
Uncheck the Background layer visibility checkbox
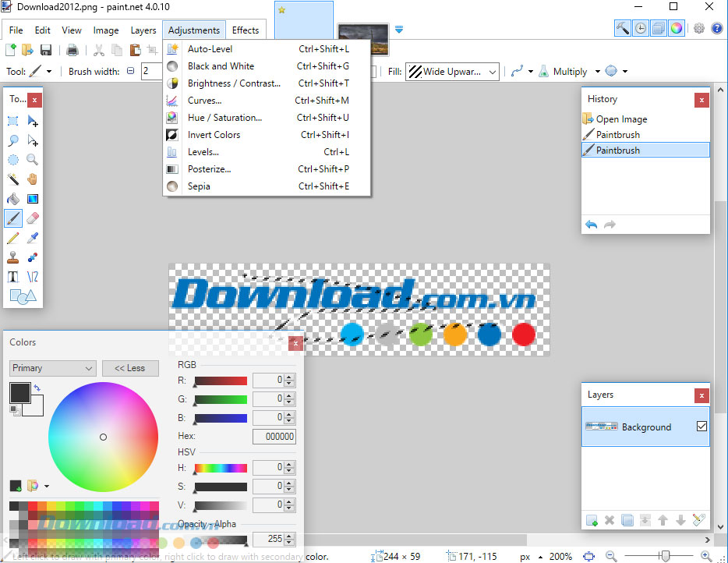(x=701, y=426)
